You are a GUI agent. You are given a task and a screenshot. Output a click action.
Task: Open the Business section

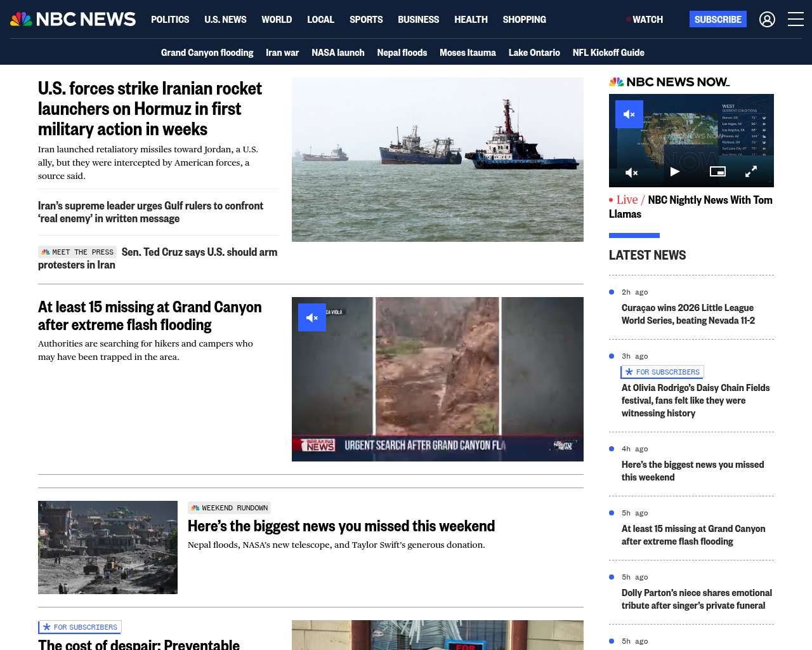(418, 20)
